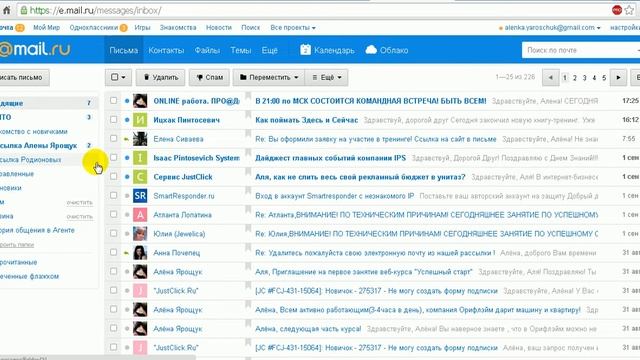Screen dimensions: 640x360
Task: Select checkbox for Ицхак Пинтосевич email
Action: click(113, 120)
